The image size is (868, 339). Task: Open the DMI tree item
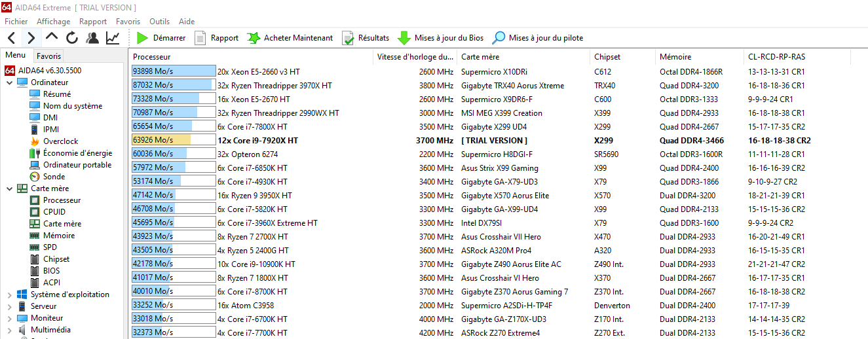pyautogui.click(x=50, y=118)
